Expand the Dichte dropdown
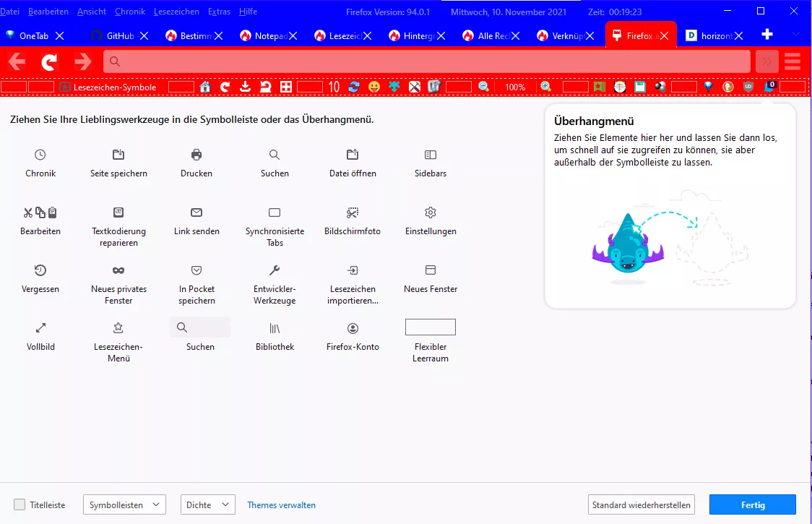The width and height of the screenshot is (812, 524). coord(207,504)
